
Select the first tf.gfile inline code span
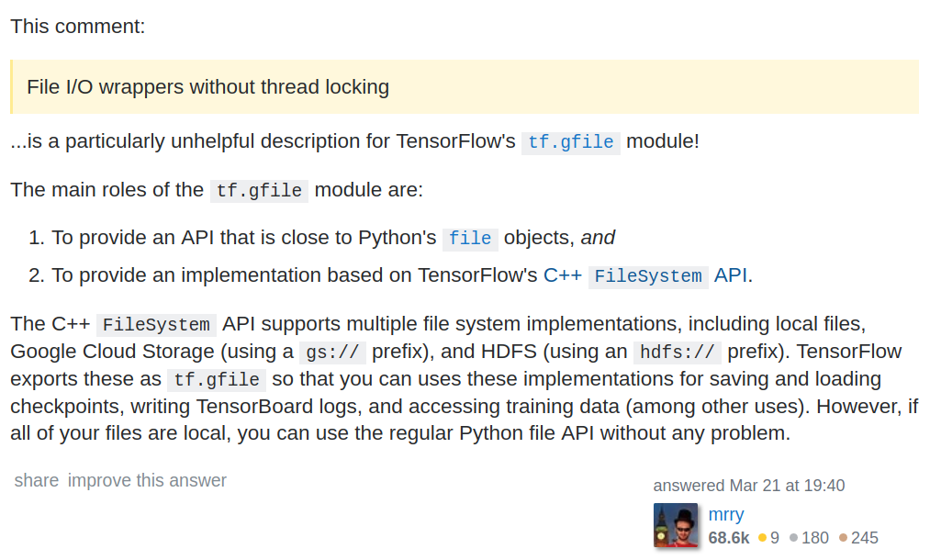[571, 142]
